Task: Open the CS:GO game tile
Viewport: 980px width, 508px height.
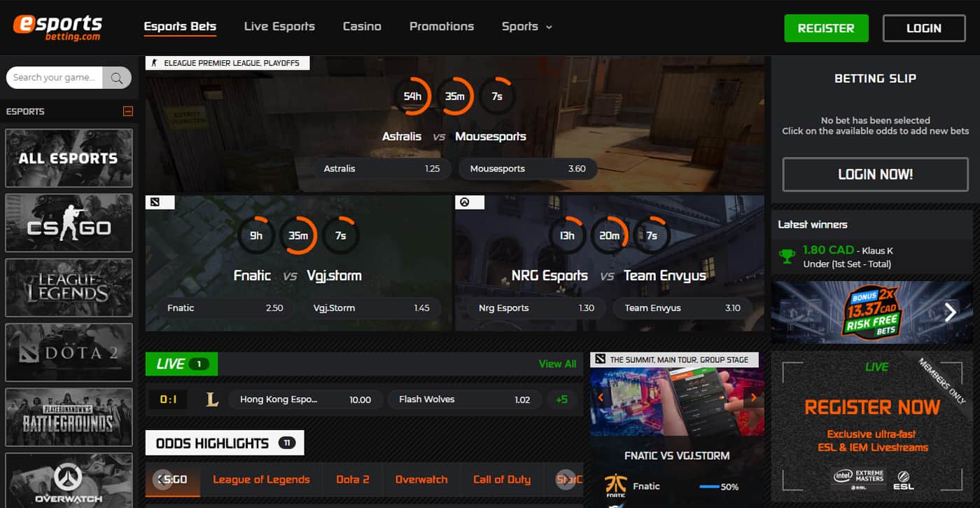Action: pyautogui.click(x=69, y=223)
